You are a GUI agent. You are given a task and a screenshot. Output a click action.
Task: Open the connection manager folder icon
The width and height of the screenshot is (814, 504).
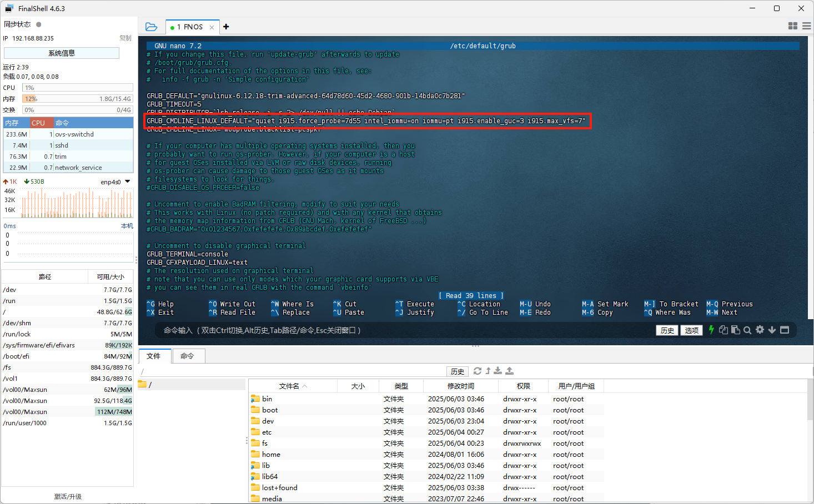tap(151, 27)
